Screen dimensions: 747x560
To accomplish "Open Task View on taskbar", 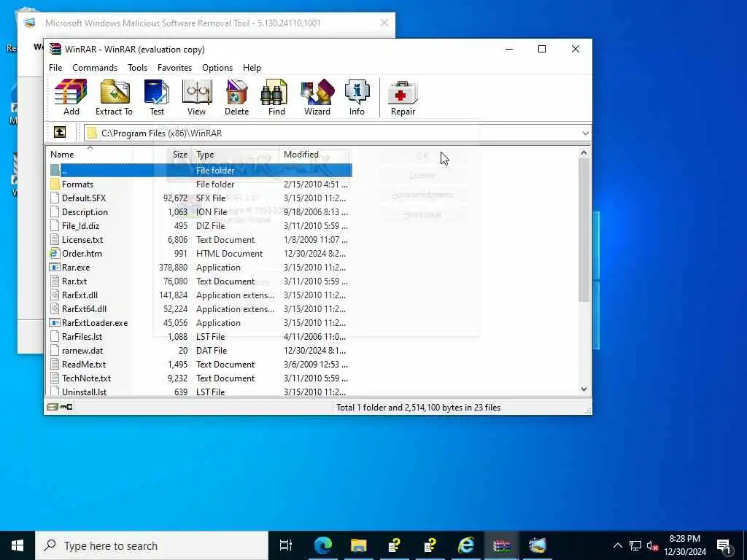I will point(286,545).
